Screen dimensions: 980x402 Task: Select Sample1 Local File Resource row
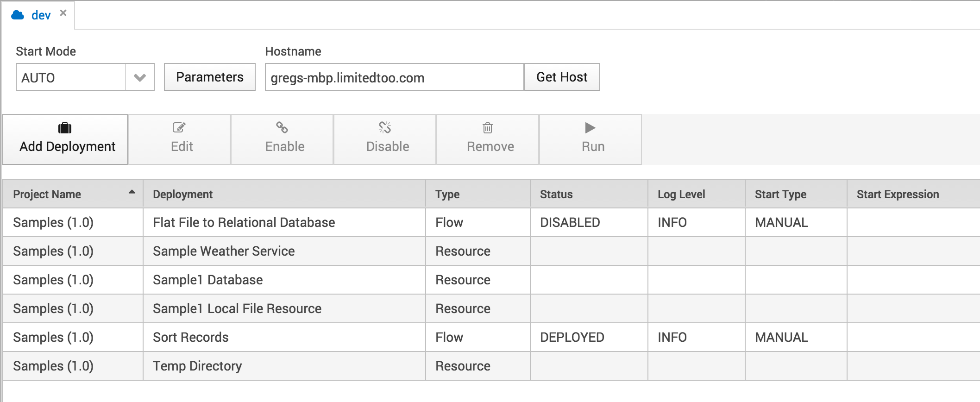(491, 308)
